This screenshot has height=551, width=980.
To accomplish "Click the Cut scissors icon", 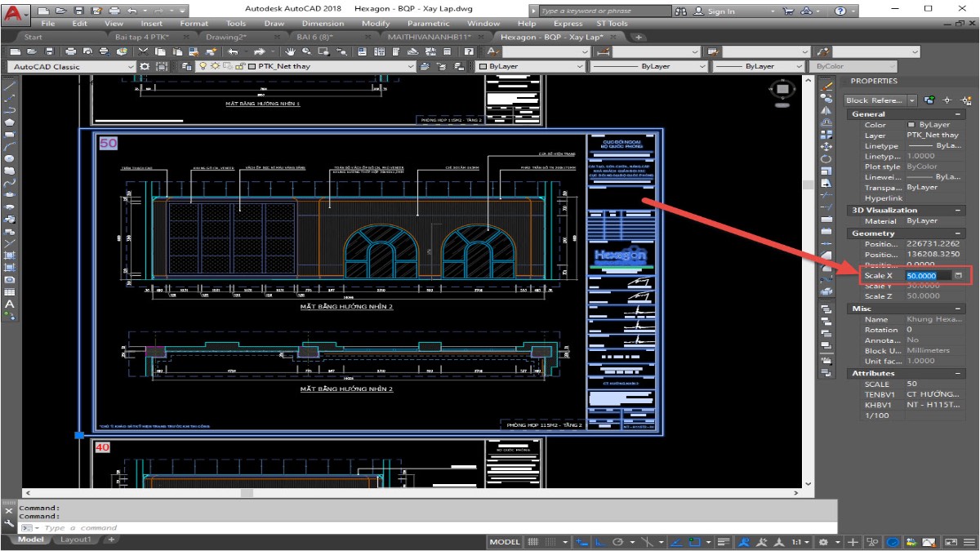I will pos(145,51).
